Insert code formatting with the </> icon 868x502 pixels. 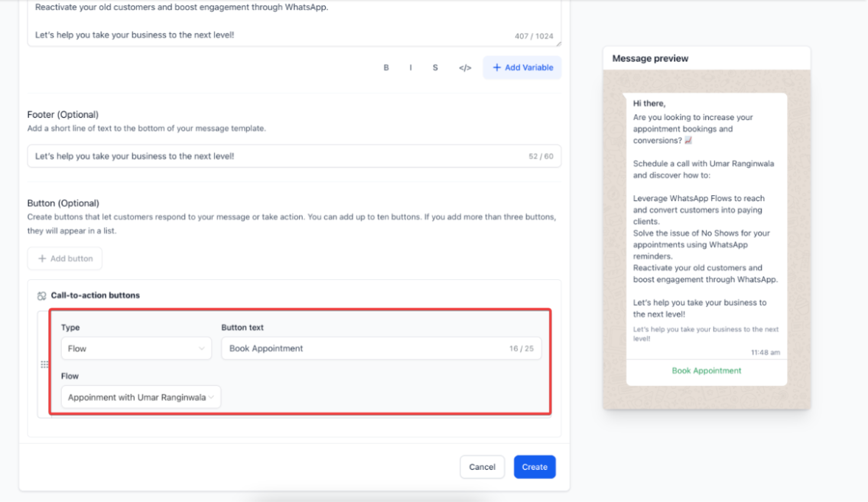click(x=465, y=67)
